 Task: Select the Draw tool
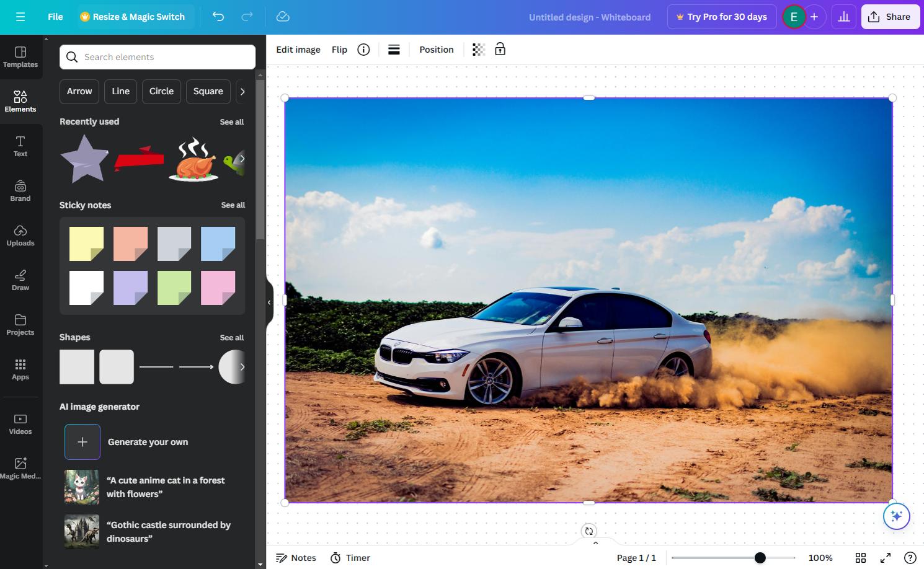point(20,280)
